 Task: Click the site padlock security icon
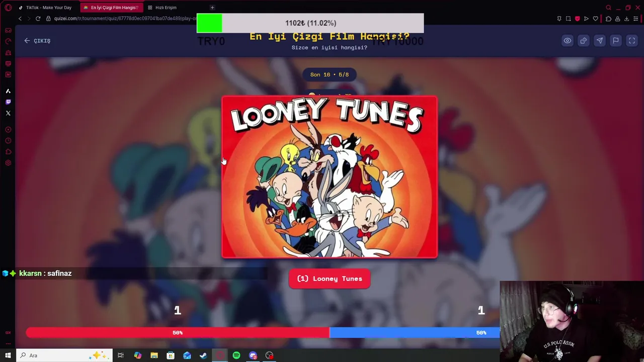[48, 19]
